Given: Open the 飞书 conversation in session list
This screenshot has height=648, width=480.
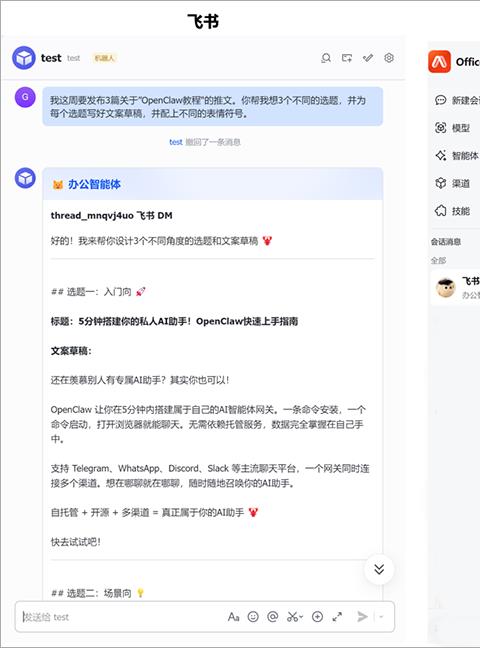Looking at the screenshot, I should point(455,288).
